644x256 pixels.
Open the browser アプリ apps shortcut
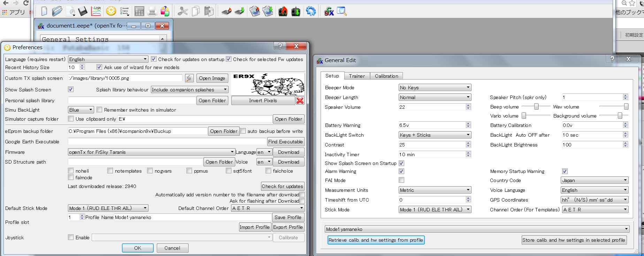coord(13,12)
